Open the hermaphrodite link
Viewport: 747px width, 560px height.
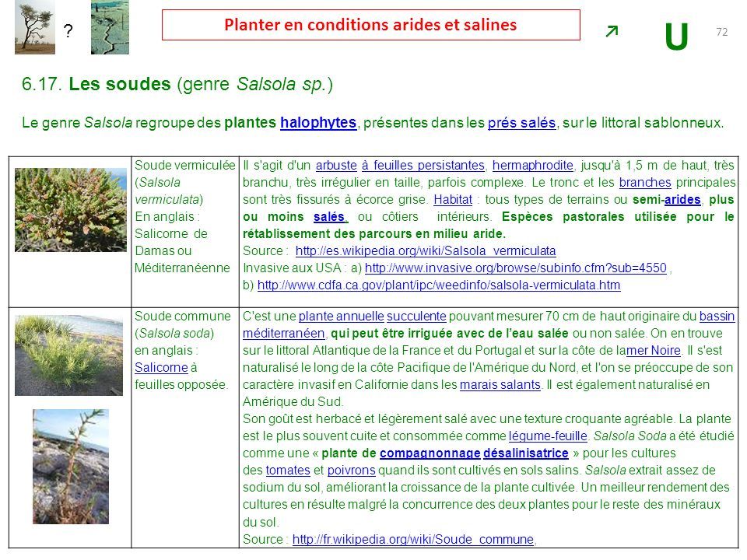[532, 165]
